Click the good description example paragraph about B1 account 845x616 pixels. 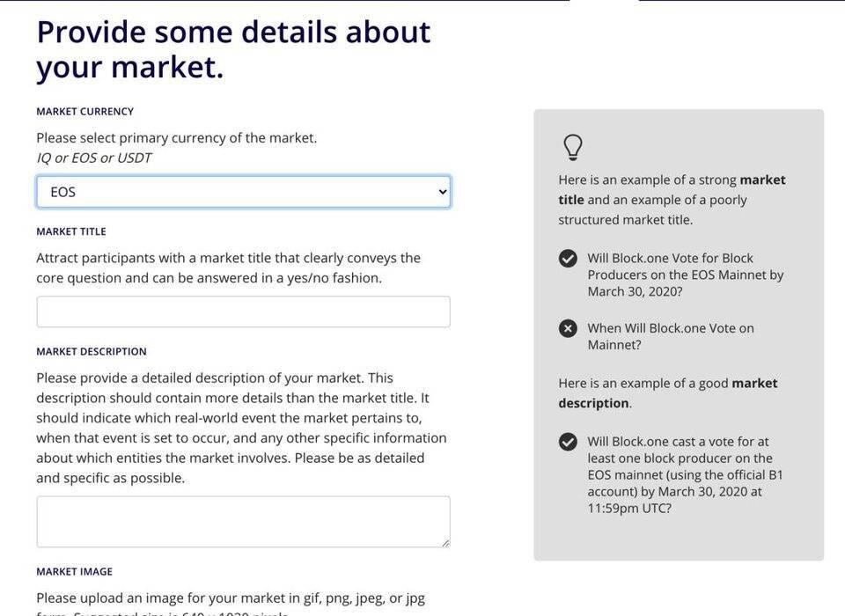point(685,475)
